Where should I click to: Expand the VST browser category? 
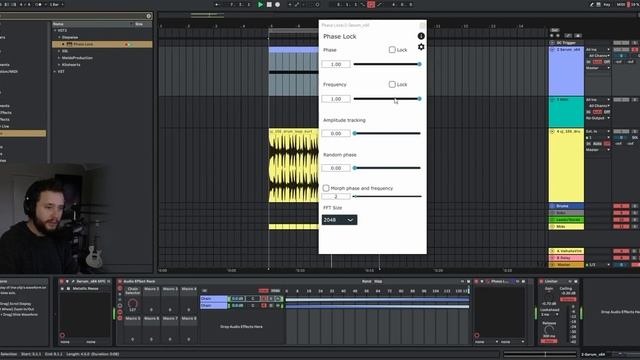55,71
